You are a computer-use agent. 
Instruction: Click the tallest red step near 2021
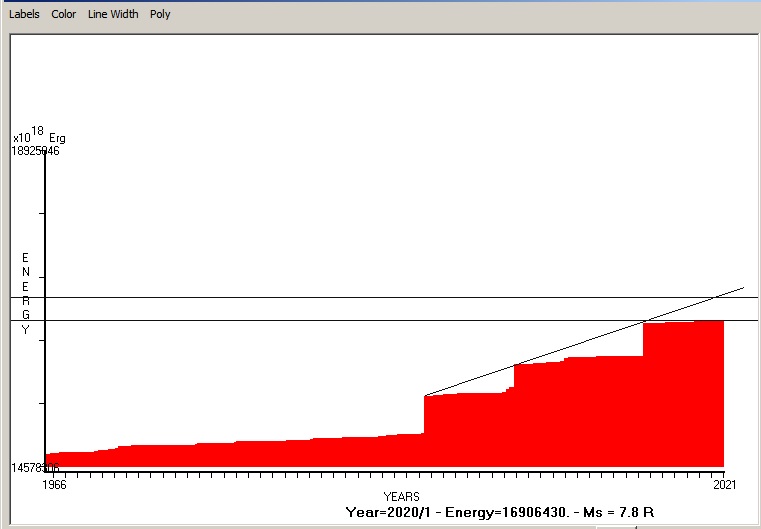(682, 395)
